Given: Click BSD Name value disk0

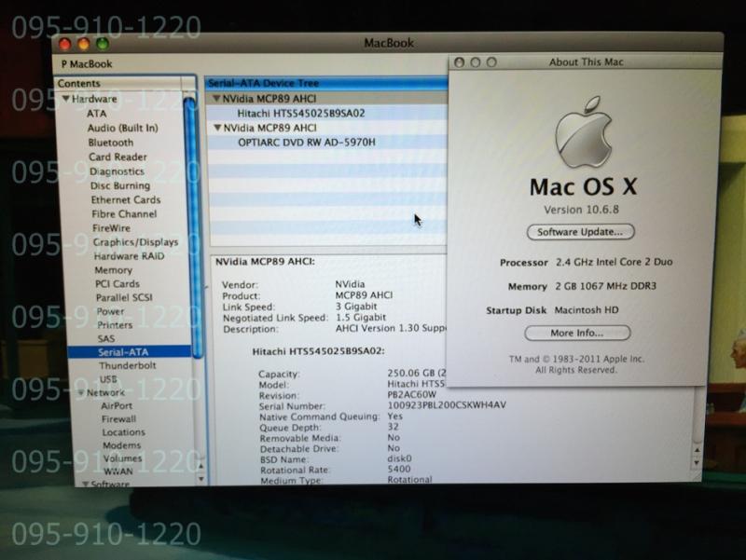Looking at the screenshot, I should [399, 458].
